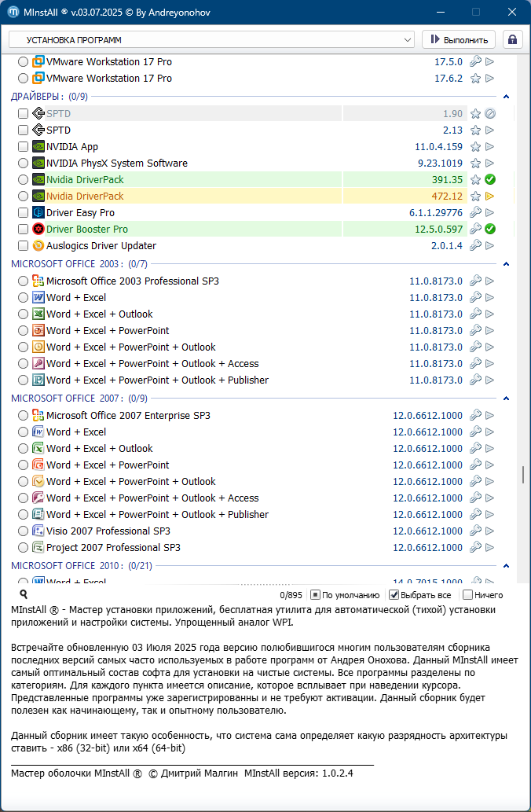Click the star icon for NVIDIA App
Screen dimensions: 531x812
pos(475,146)
